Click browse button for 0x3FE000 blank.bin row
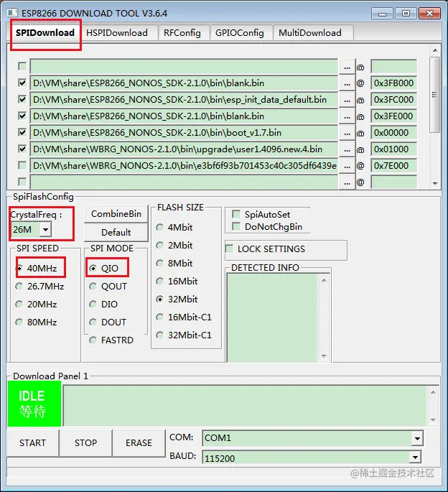Viewport: 448px width, 492px height. click(347, 117)
